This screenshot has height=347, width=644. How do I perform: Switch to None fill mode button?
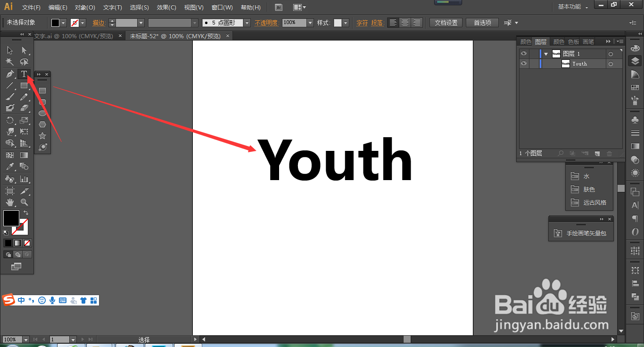(27, 243)
